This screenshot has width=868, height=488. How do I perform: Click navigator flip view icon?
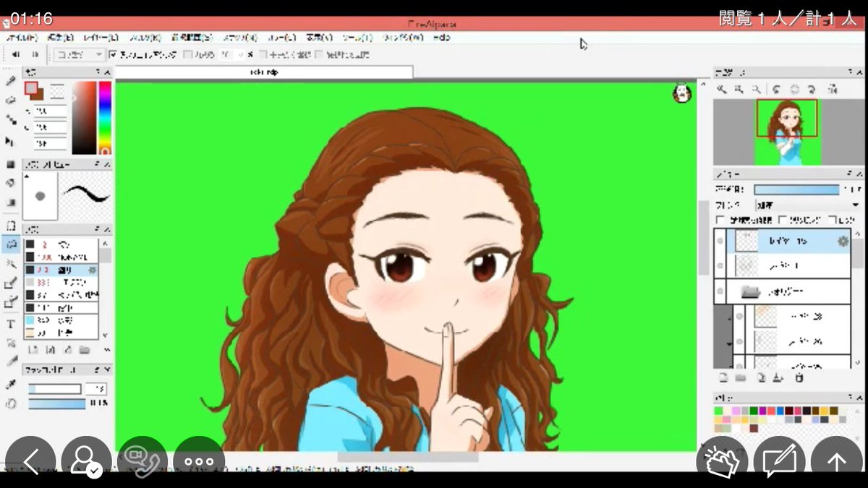(x=833, y=89)
